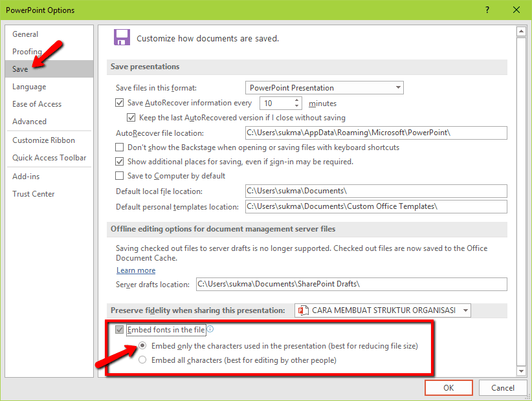Viewport: 532px width, 401px height.
Task: Open the General options category
Action: (49, 34)
